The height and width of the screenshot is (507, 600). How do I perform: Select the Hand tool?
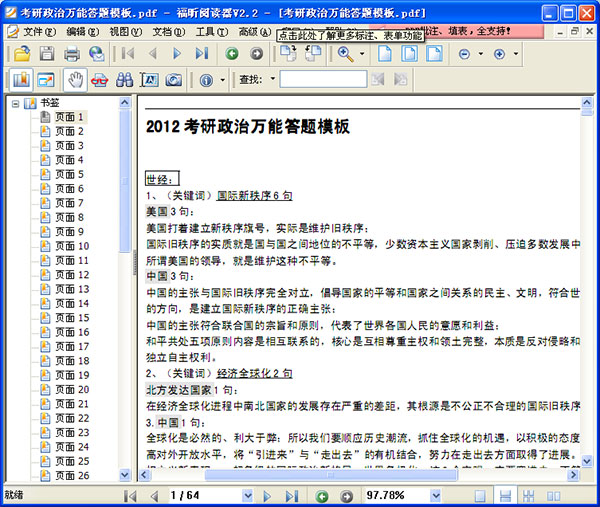(75, 80)
